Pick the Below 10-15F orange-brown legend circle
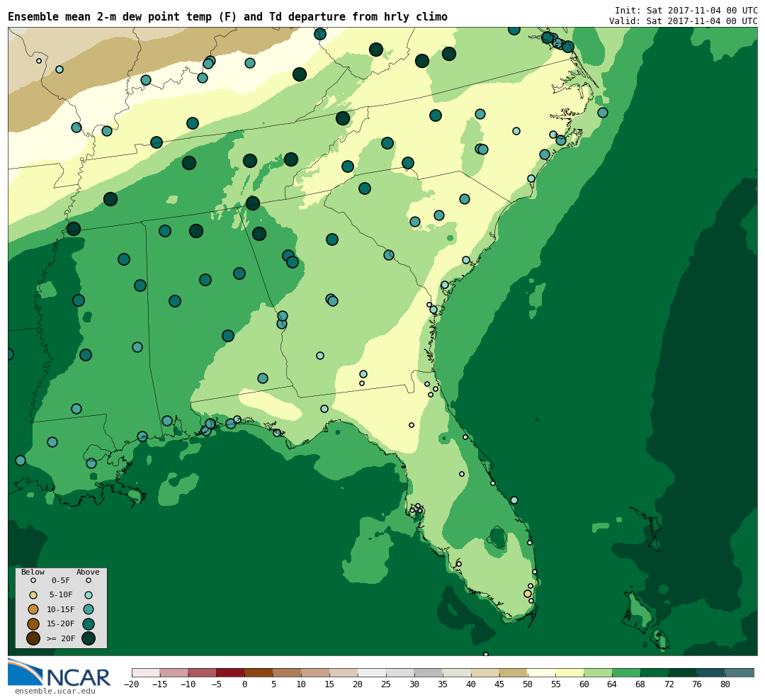Image resolution: width=765 pixels, height=700 pixels. click(33, 609)
